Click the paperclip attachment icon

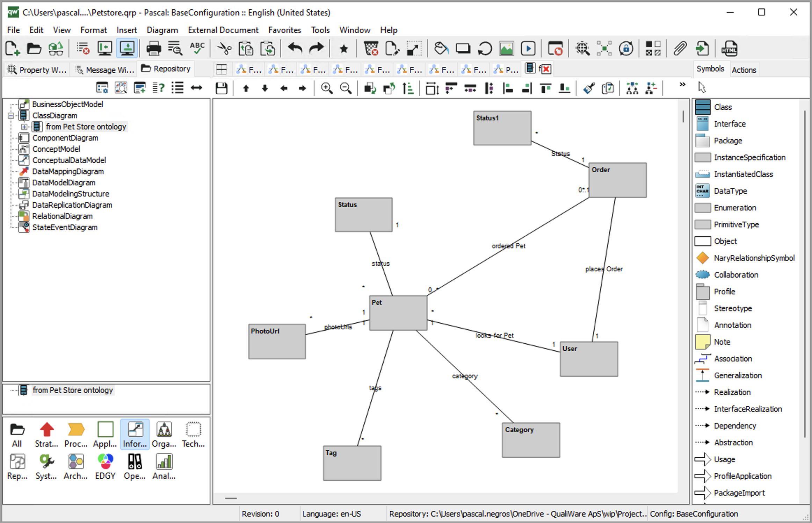click(x=681, y=49)
